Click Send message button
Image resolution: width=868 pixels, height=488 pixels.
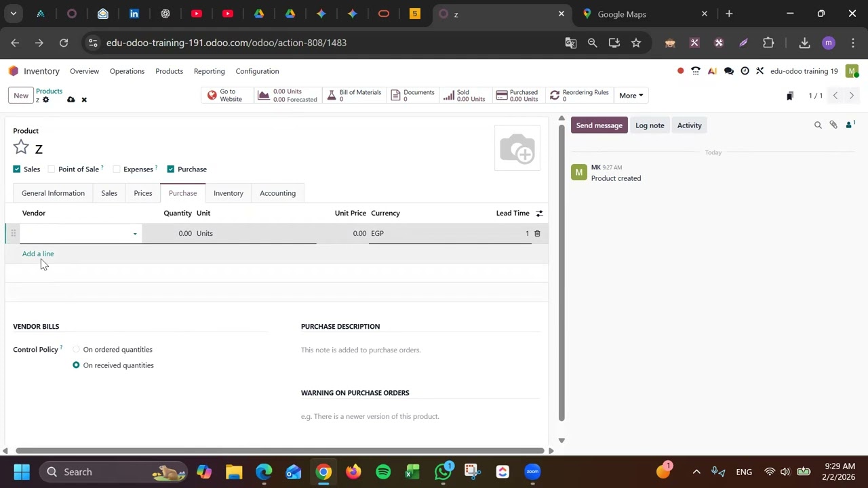click(x=599, y=125)
